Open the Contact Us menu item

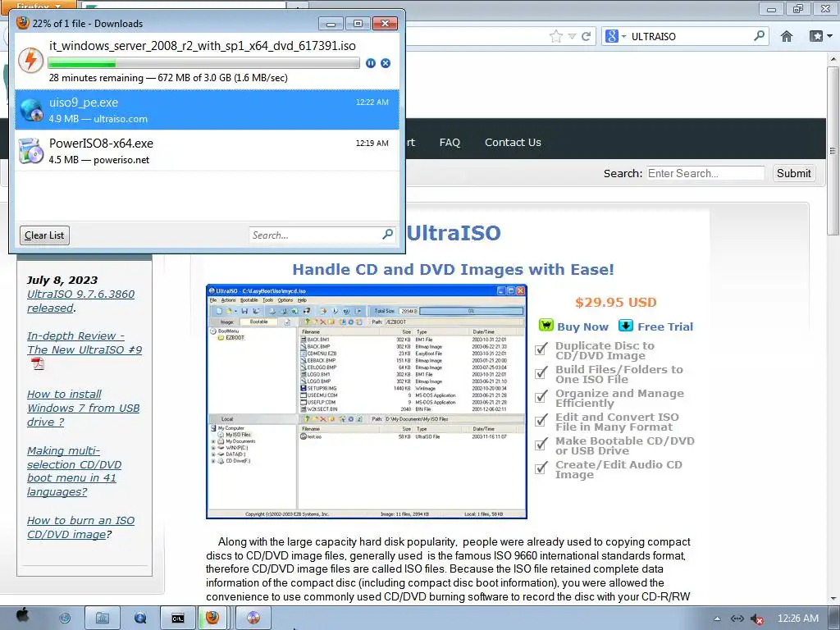coord(513,143)
